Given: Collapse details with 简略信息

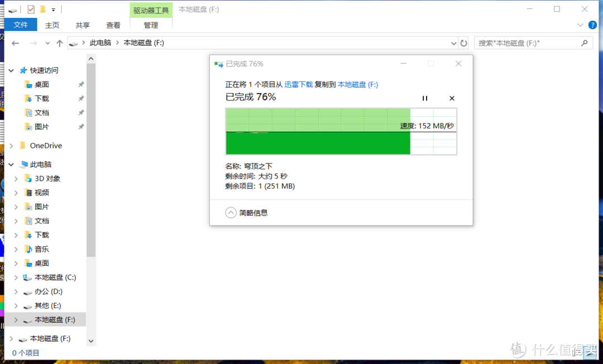Looking at the screenshot, I should (247, 213).
